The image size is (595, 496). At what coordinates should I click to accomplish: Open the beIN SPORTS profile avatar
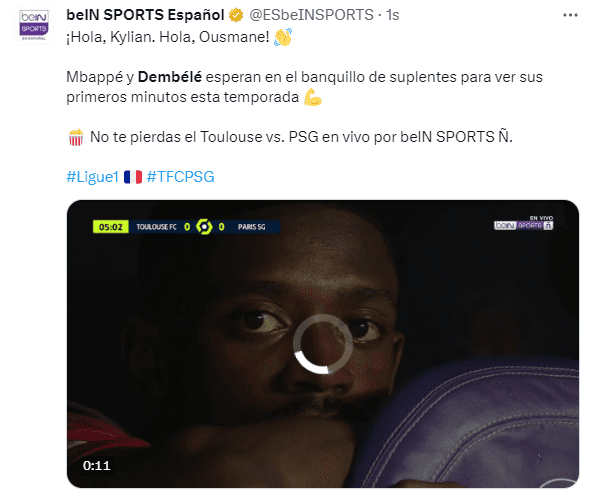(x=34, y=25)
